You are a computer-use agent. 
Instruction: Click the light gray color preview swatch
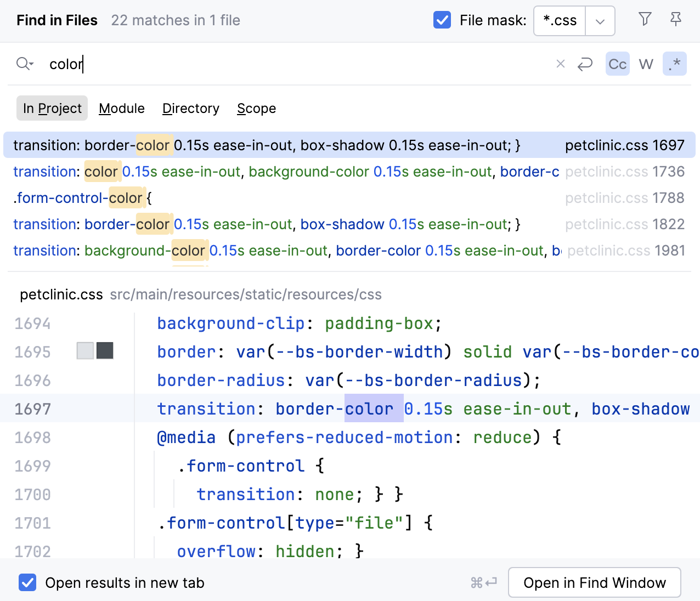pyautogui.click(x=85, y=350)
